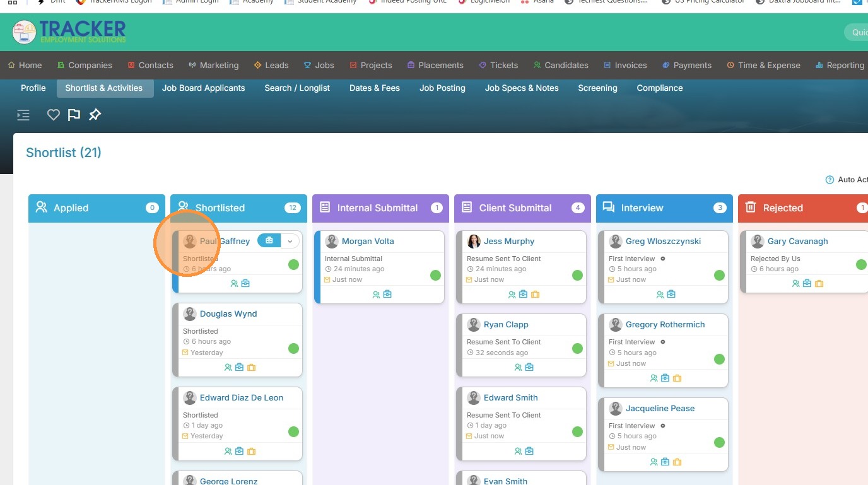868x485 pixels.
Task: Open the Projects menu item
Action: [370, 65]
